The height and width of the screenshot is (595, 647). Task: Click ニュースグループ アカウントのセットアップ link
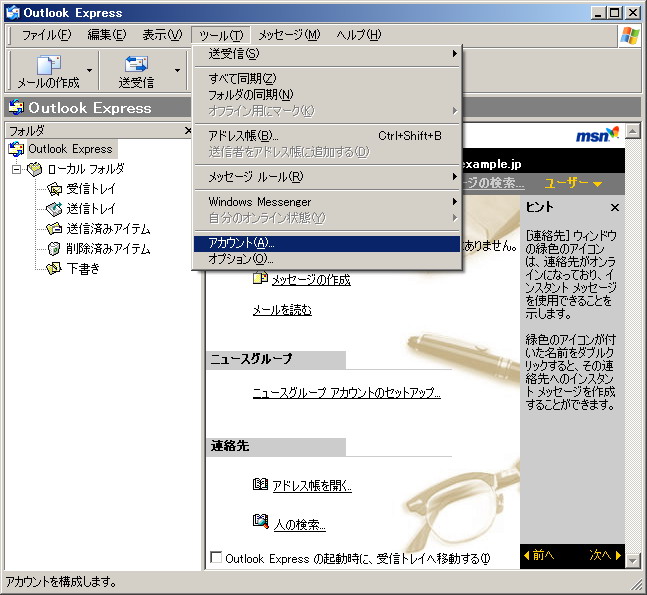[x=347, y=392]
